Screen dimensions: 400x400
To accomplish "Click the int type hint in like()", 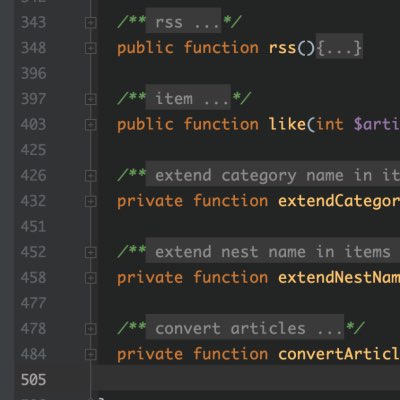I will coord(330,124).
